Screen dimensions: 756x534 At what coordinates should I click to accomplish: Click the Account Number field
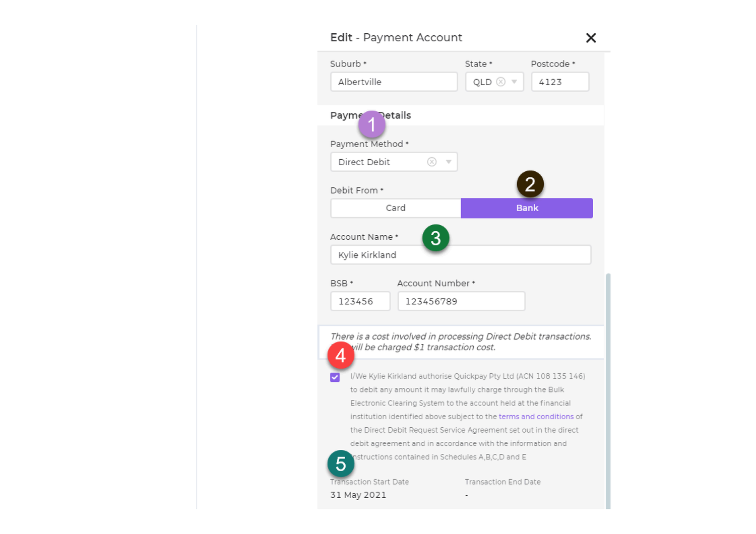(x=461, y=301)
